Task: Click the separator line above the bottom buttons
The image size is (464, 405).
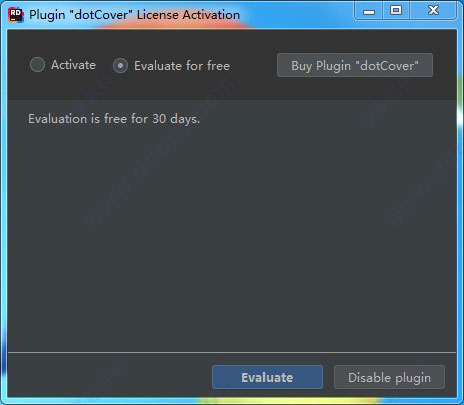Action: coord(232,352)
